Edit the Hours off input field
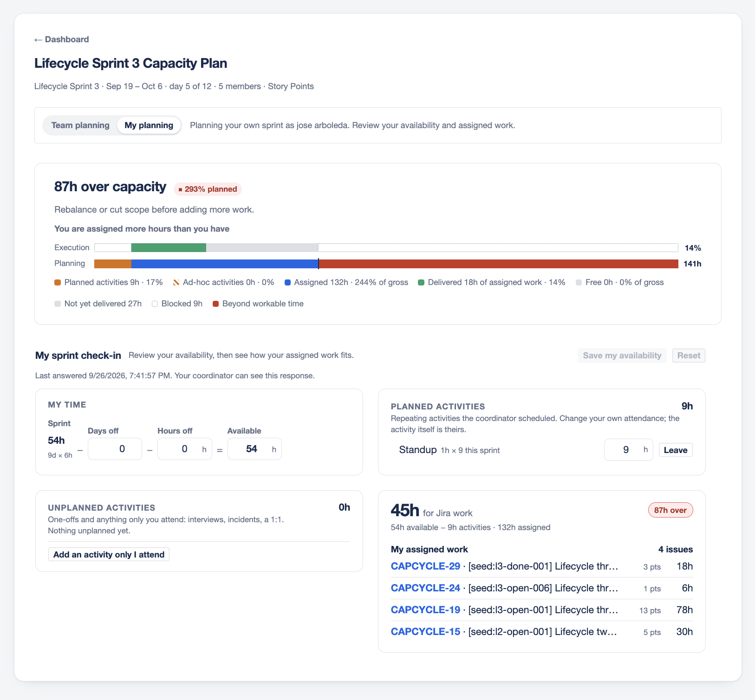755x700 pixels. (x=184, y=449)
